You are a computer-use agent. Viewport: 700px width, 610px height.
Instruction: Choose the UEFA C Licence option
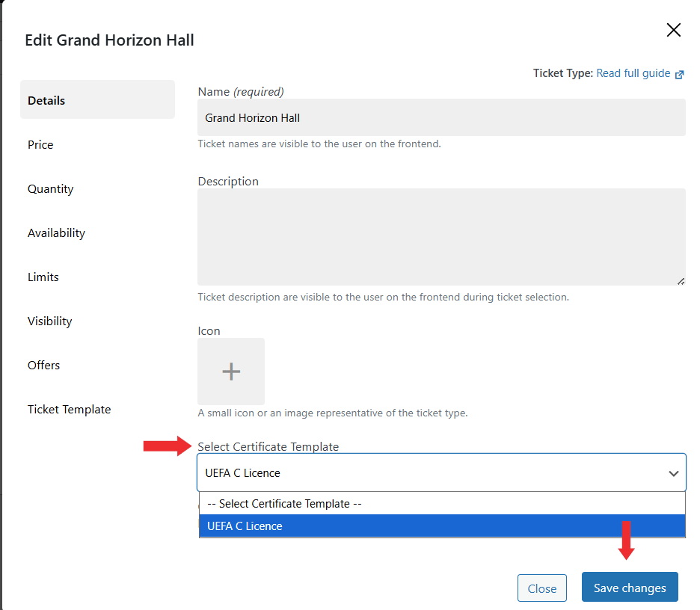[441, 526]
